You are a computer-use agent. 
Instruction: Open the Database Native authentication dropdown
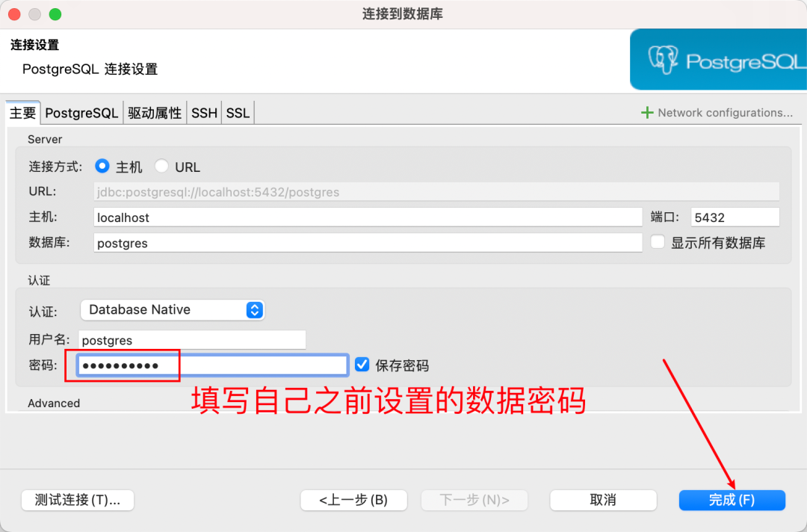(x=173, y=310)
